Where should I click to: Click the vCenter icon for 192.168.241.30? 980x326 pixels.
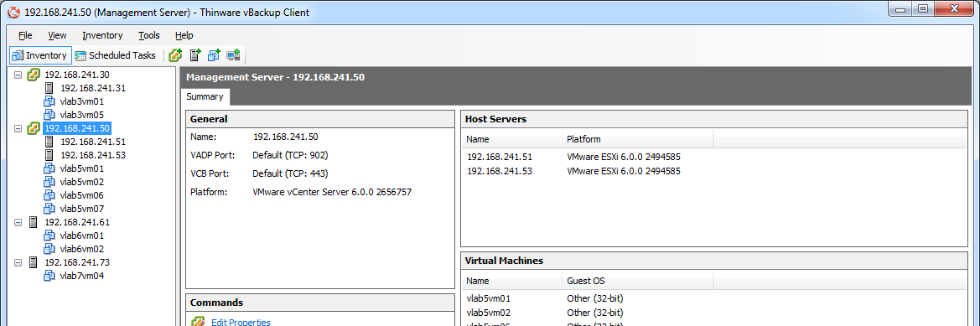(34, 75)
